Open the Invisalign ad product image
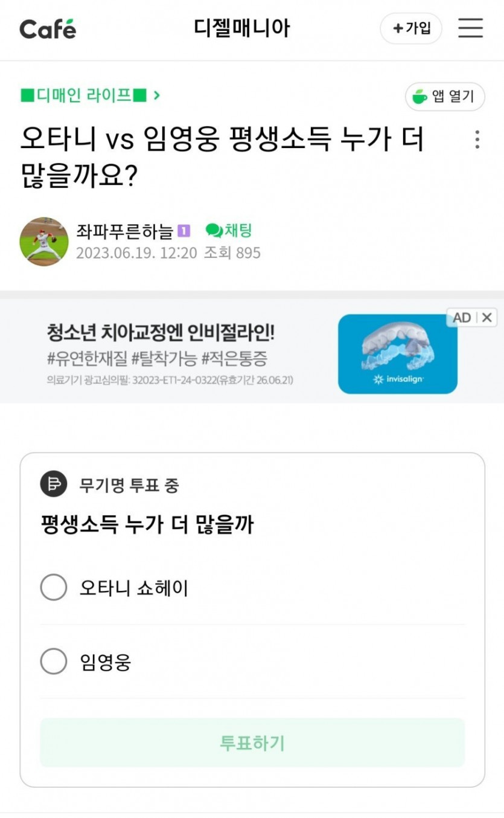This screenshot has height=818, width=504. tap(397, 353)
